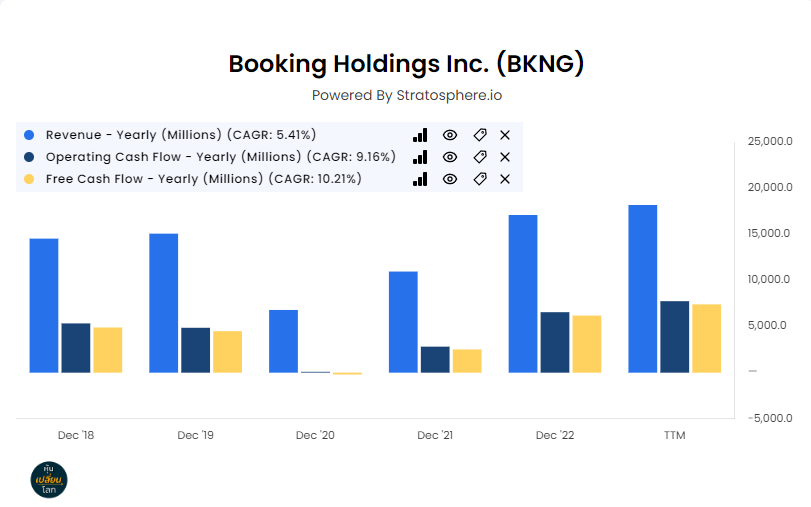Click the Dec '19 Free Cash Flow bar
The height and width of the screenshot is (507, 811).
tap(228, 352)
